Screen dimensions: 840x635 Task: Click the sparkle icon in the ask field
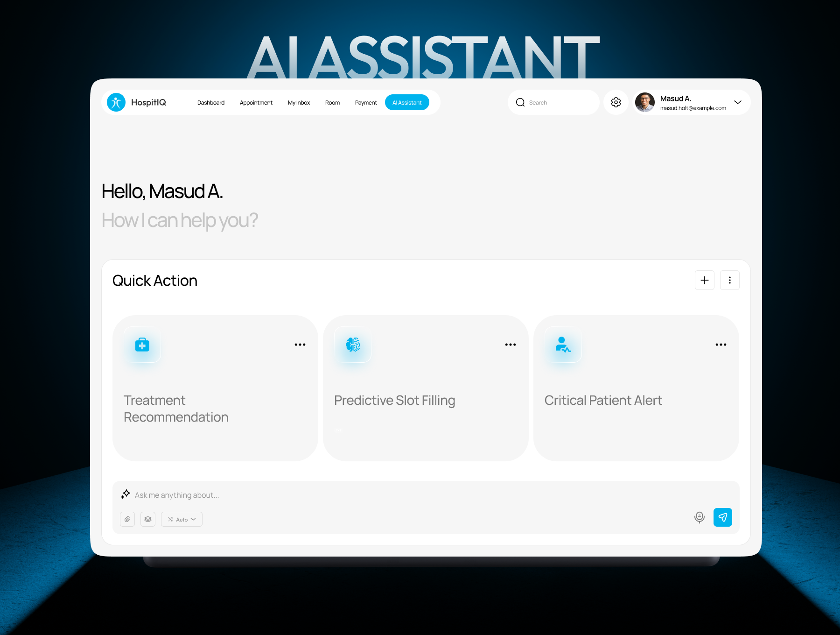[125, 494]
